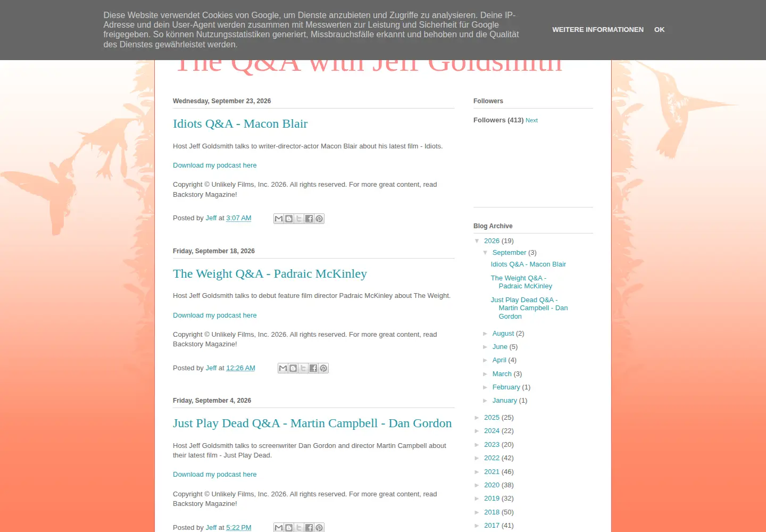
Task: Accept cookies with the OK button
Action: 659,30
